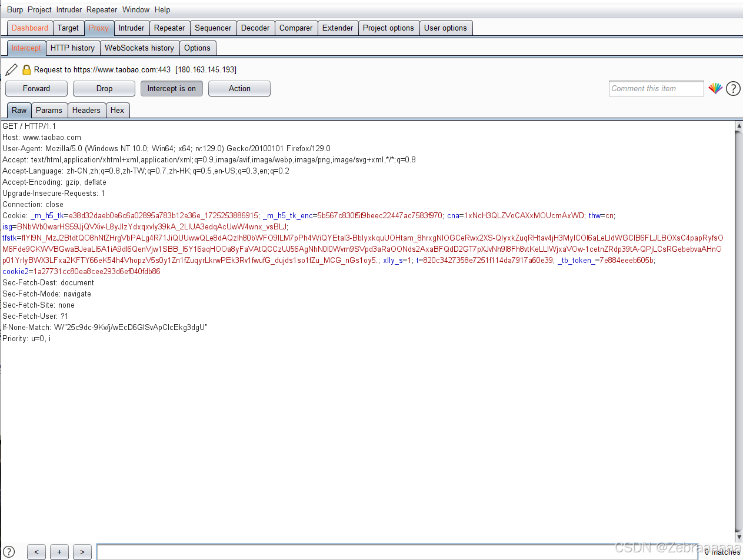This screenshot has height=560, width=743.
Task: Click the Comment this item field
Action: point(656,89)
